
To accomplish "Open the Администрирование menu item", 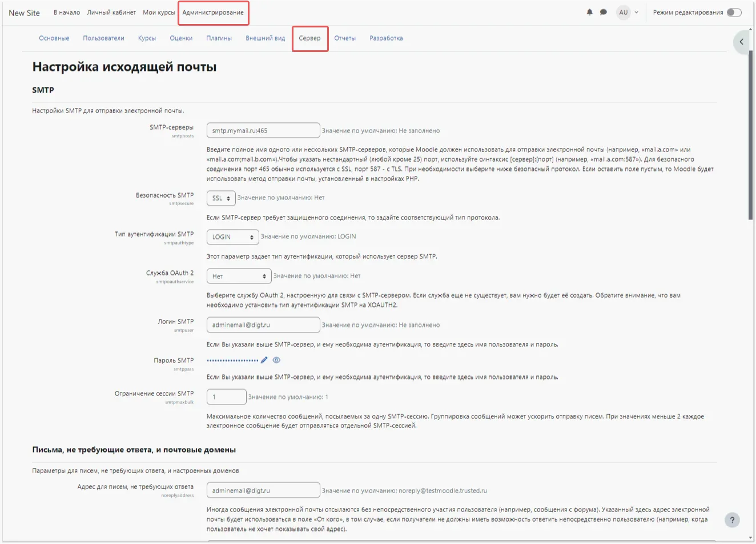I will coord(213,11).
